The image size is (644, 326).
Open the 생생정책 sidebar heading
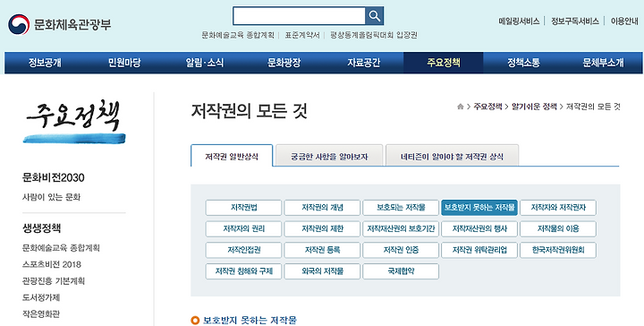coord(41,228)
